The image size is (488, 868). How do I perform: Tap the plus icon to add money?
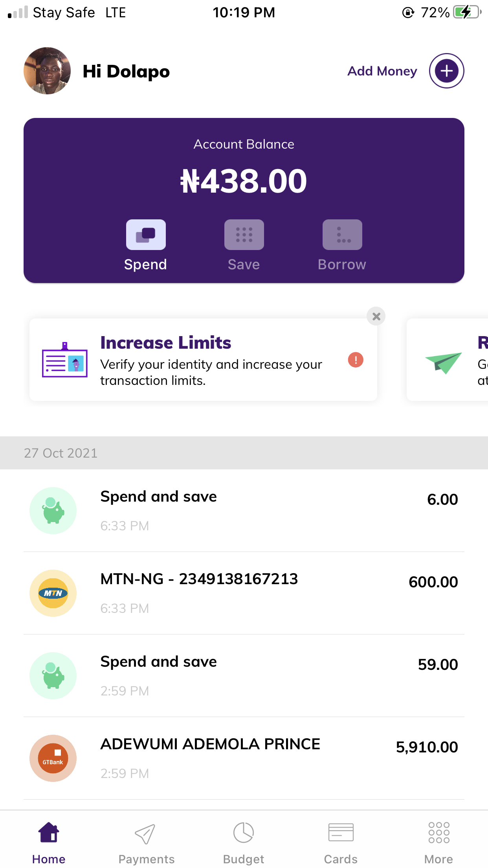[446, 71]
